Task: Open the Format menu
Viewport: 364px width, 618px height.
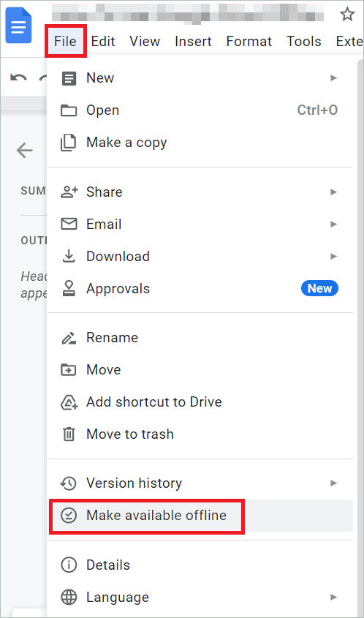Action: pyautogui.click(x=249, y=42)
